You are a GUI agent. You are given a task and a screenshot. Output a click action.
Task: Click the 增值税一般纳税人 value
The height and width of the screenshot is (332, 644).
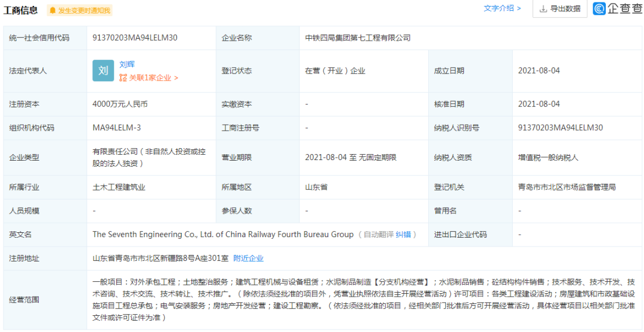tap(549, 157)
